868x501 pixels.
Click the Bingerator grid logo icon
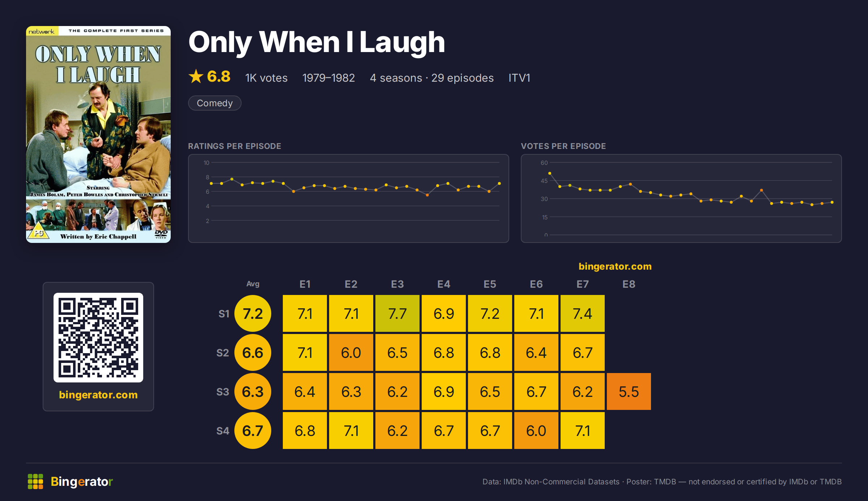pos(35,481)
